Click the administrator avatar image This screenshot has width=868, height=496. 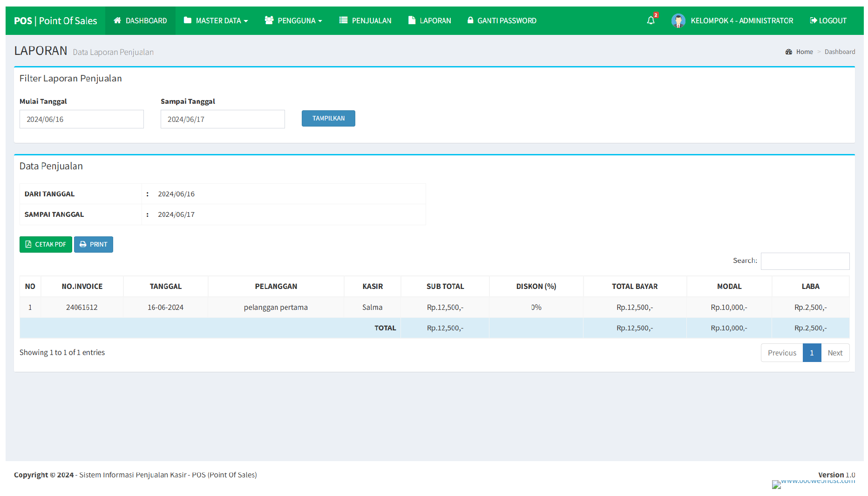[678, 20]
